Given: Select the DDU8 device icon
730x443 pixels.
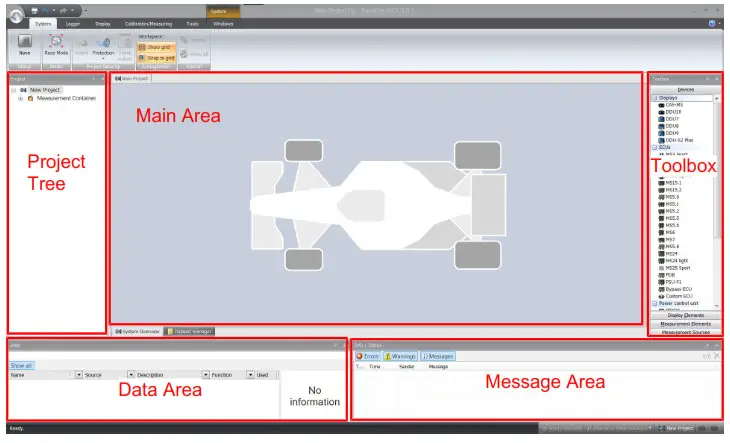Looking at the screenshot, I should click(661, 126).
